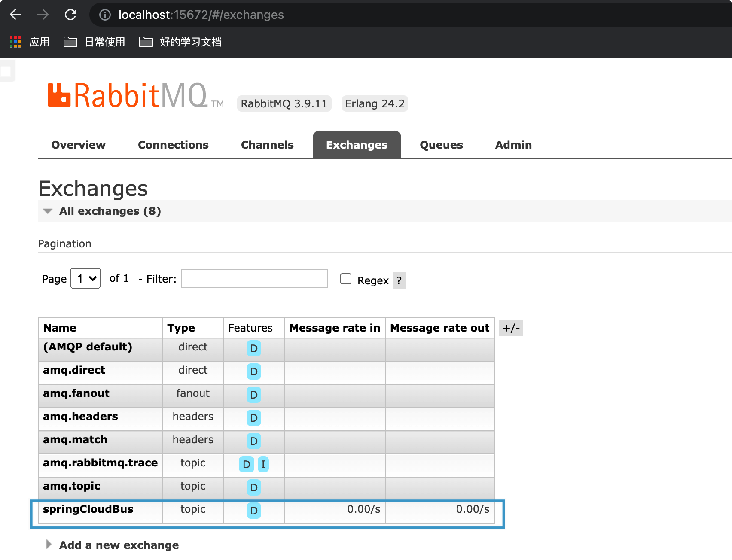Click the D badge for amq.rabbitmq.trace
The width and height of the screenshot is (732, 560).
coord(247,464)
